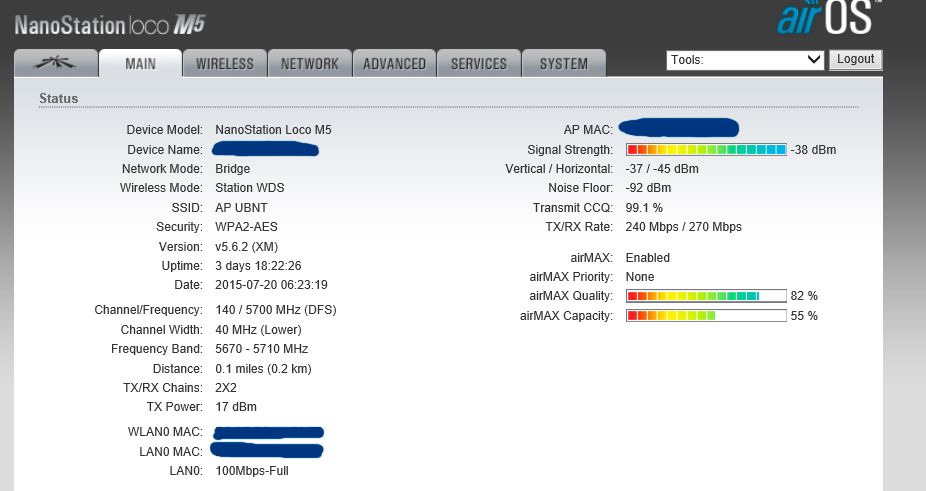
Task: Click the SSID value AP UBNT
Action: point(241,208)
